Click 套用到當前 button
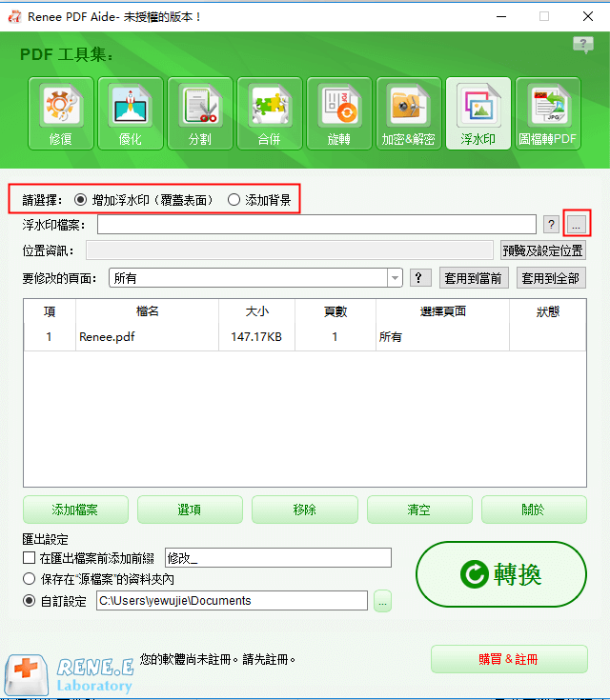The width and height of the screenshot is (610, 700). pos(474,278)
